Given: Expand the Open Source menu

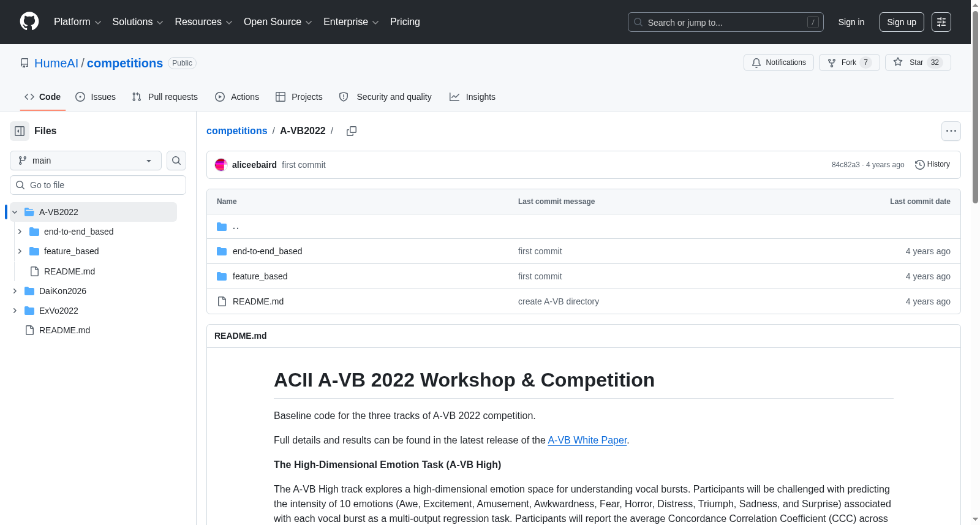Looking at the screenshot, I should click(x=278, y=22).
